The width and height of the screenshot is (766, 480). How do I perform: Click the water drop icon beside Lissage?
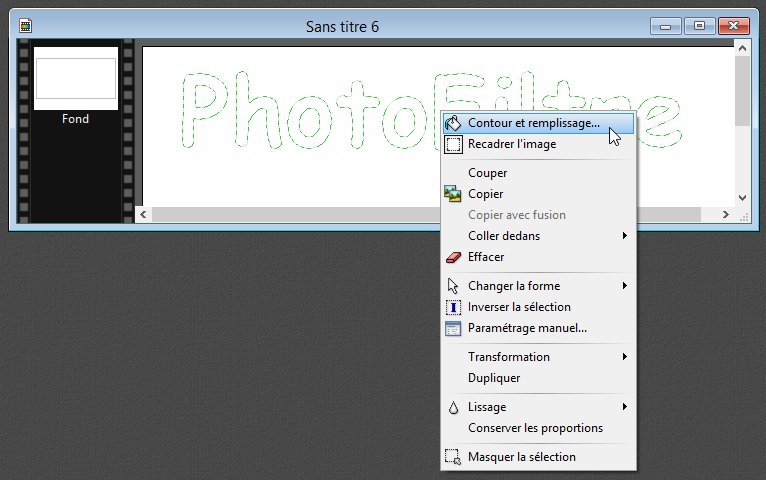pos(453,407)
